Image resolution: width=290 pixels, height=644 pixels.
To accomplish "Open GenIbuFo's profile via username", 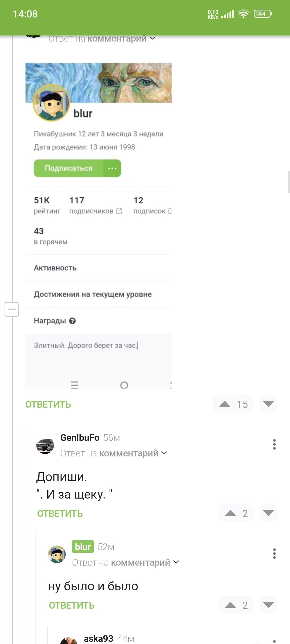I will pyautogui.click(x=80, y=438).
